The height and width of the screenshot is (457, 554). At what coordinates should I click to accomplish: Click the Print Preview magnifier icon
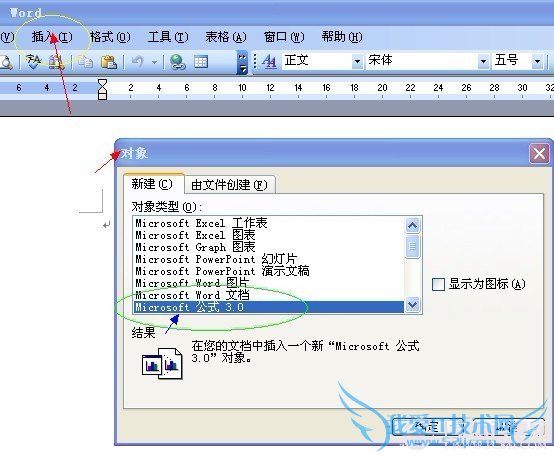pos(6,62)
